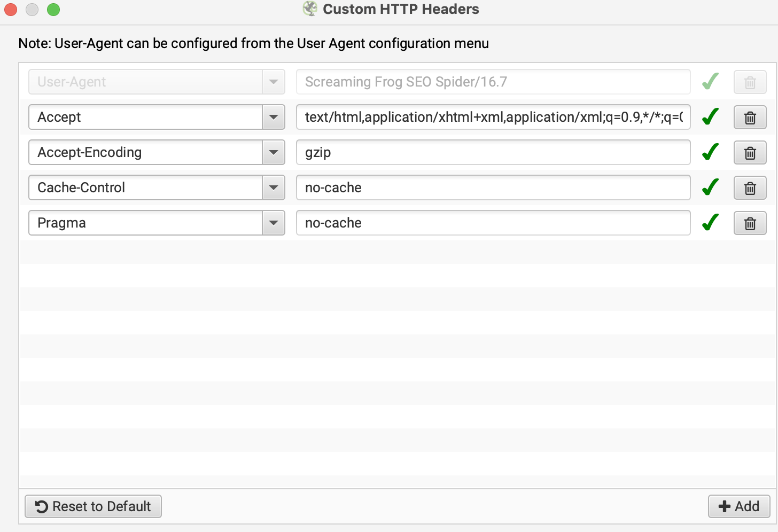
Task: Delete the Accept header row
Action: point(750,118)
